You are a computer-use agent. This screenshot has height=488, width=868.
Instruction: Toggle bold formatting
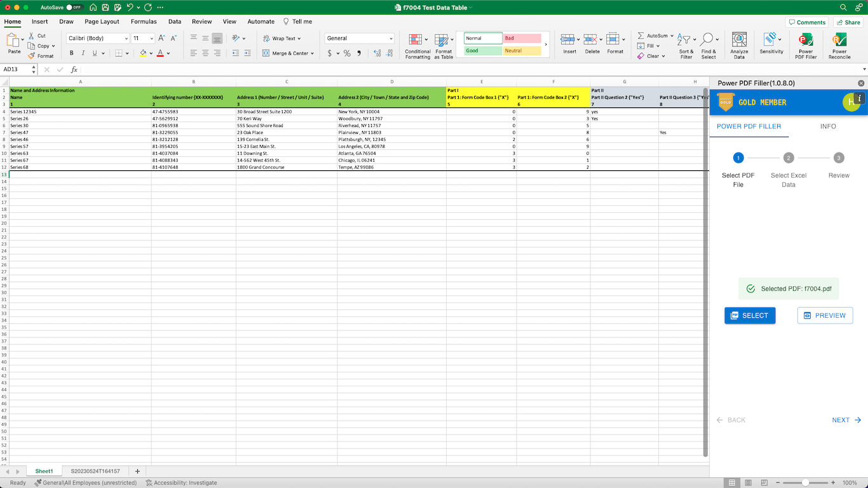click(x=71, y=52)
